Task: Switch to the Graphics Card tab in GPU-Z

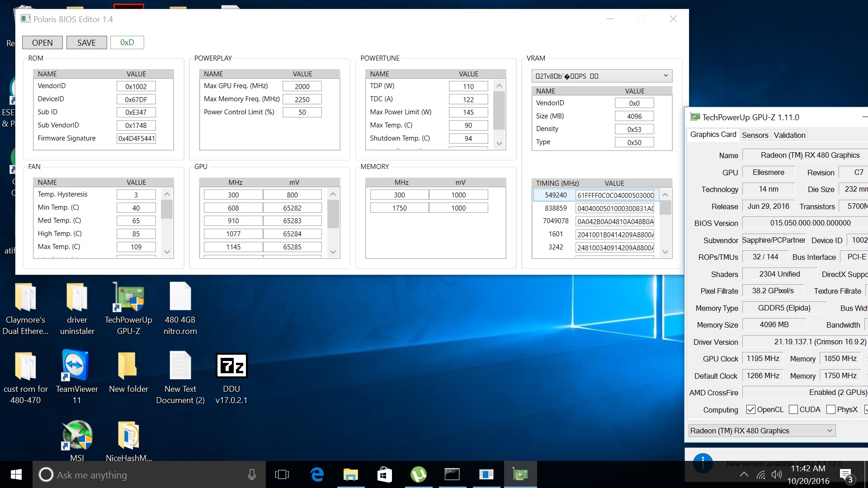Action: [x=713, y=135]
